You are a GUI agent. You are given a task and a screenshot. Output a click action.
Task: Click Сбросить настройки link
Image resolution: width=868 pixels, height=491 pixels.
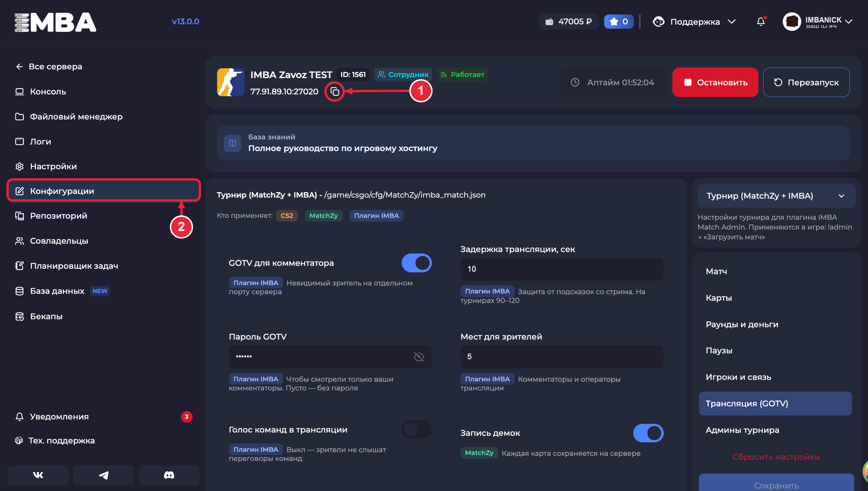click(776, 457)
